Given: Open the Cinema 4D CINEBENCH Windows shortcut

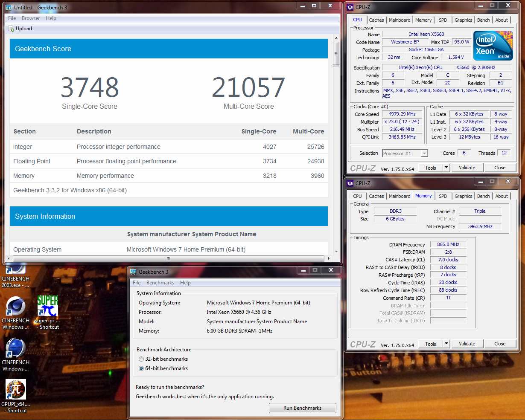Looking at the screenshot, I should (15, 313).
